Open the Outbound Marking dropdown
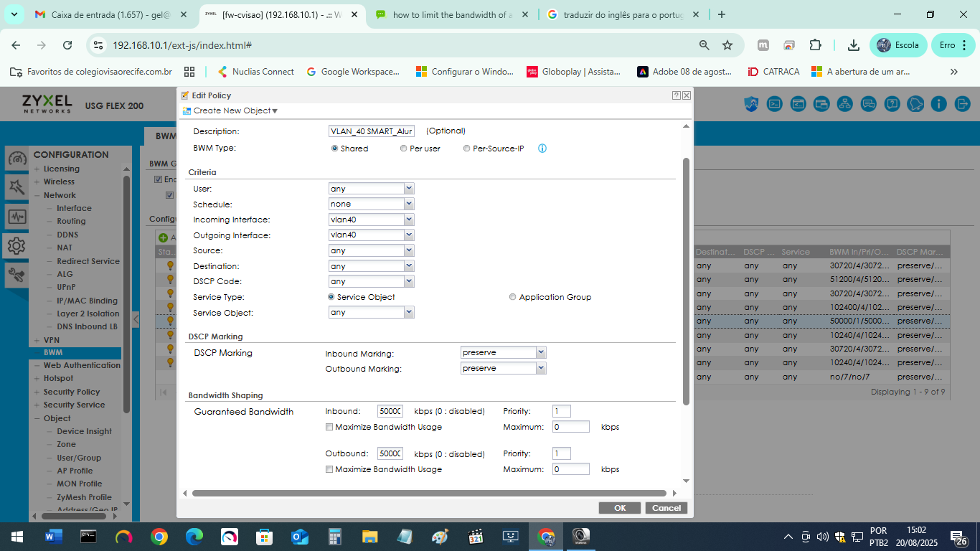980x551 pixels. click(541, 368)
